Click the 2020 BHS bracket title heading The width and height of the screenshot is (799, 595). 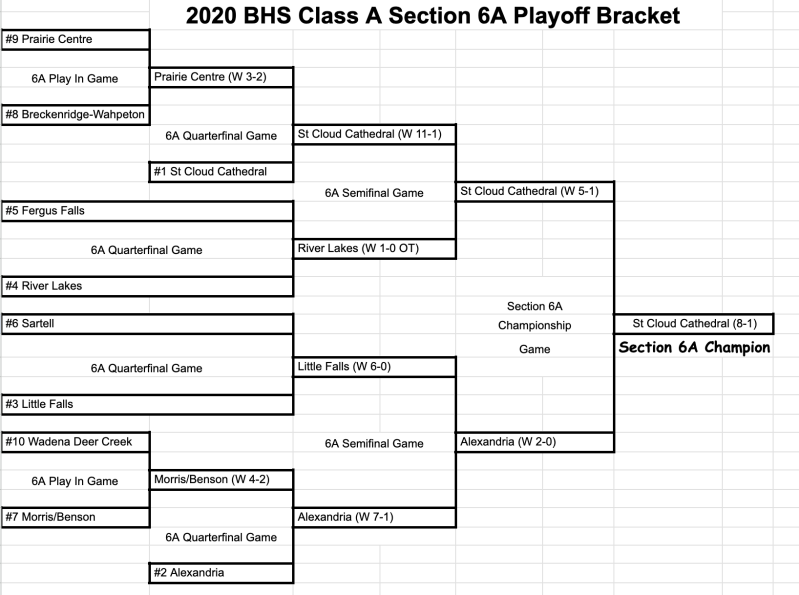(432, 15)
